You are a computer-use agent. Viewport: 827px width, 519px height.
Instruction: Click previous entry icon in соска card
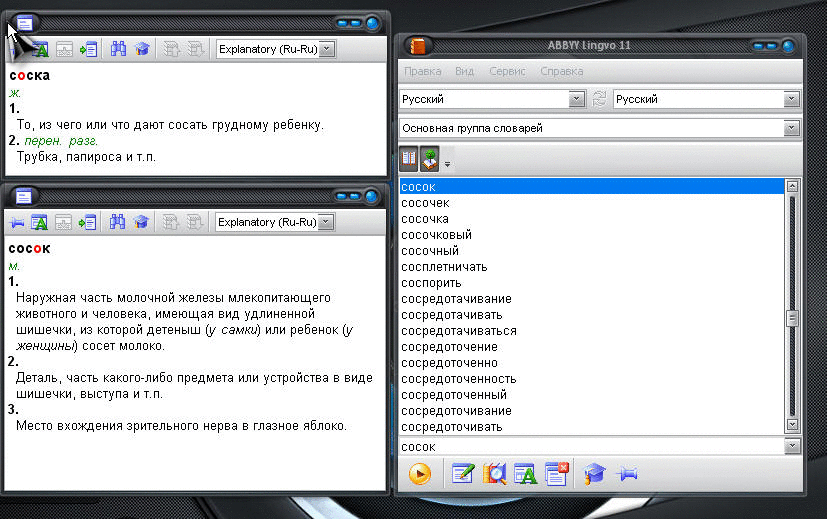point(171,49)
